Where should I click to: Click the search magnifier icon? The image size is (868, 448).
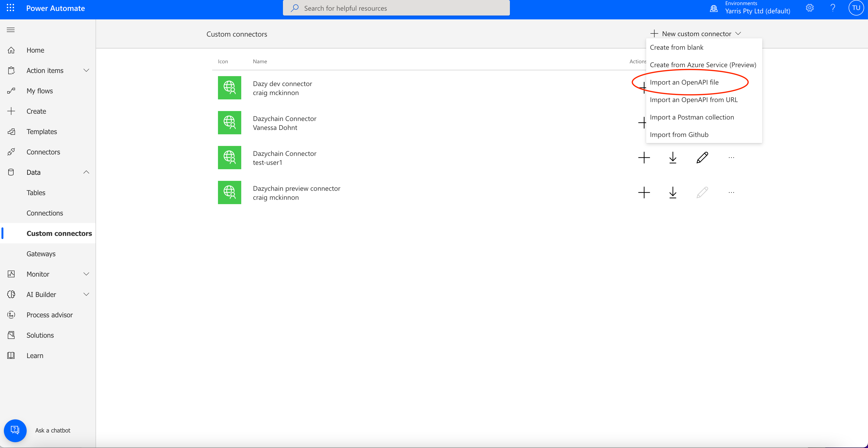295,8
